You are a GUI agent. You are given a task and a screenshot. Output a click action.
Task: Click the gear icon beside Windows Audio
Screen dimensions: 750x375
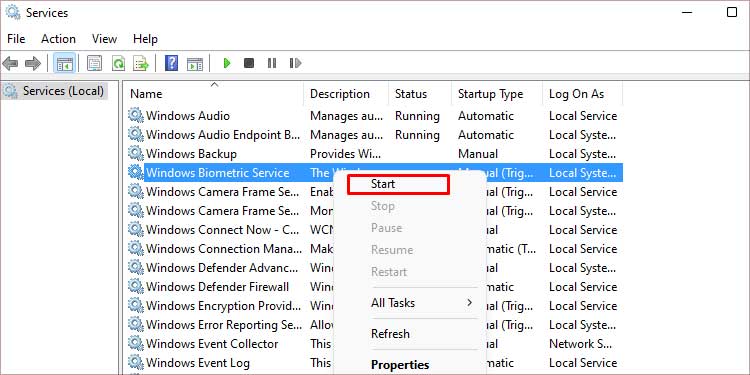point(136,116)
